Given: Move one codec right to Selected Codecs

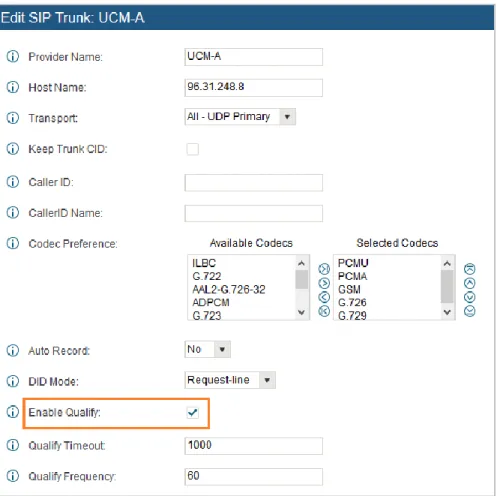Looking at the screenshot, I should pos(324,283).
